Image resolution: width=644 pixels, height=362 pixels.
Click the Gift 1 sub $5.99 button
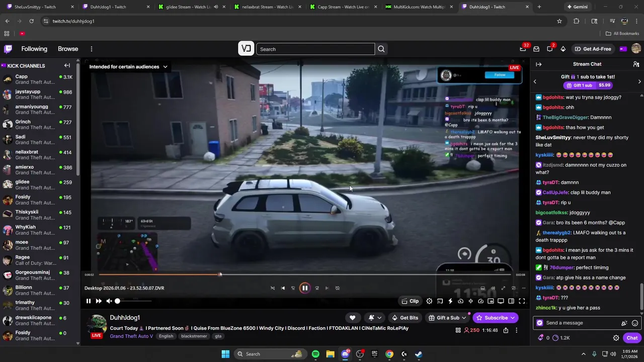(588, 85)
